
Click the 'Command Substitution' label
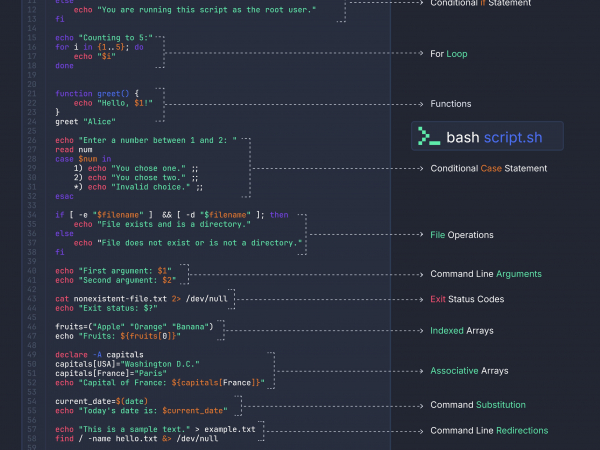[x=478, y=405]
